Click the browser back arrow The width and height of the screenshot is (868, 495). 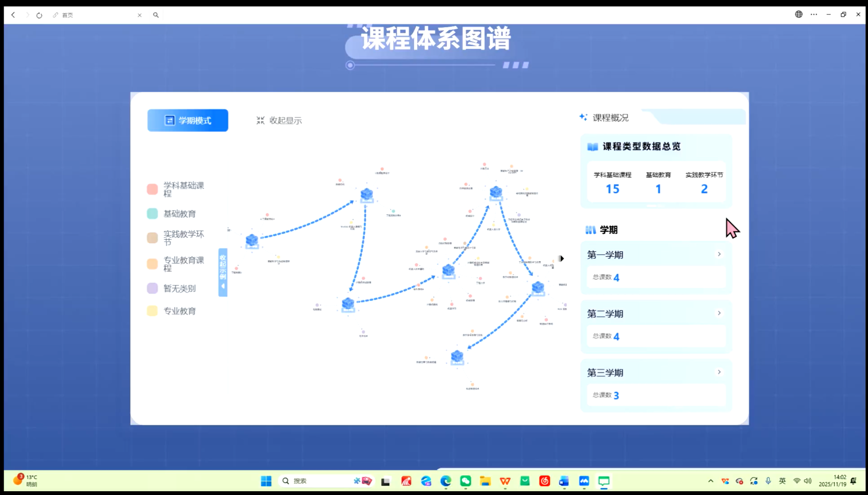tap(13, 15)
